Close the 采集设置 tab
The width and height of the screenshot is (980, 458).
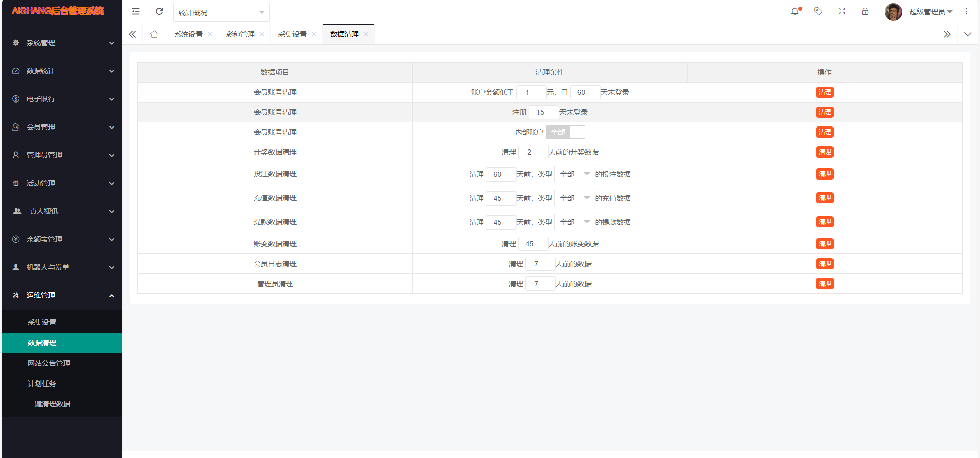[x=314, y=34]
